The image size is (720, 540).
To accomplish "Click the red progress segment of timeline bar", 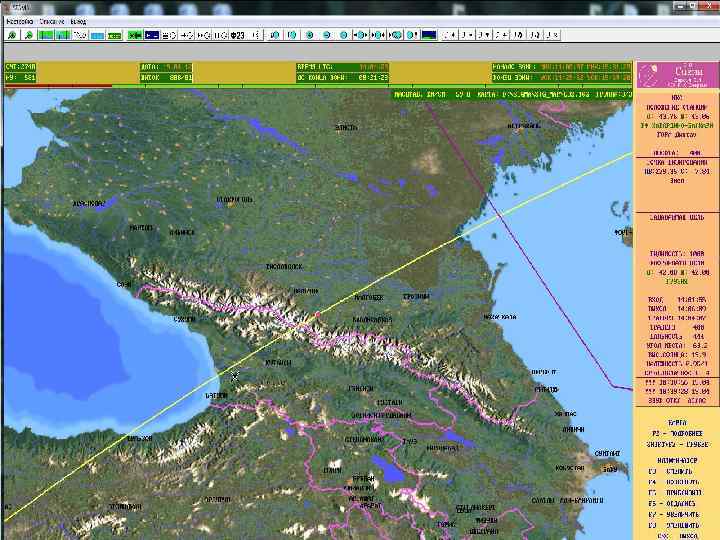I will (58, 85).
